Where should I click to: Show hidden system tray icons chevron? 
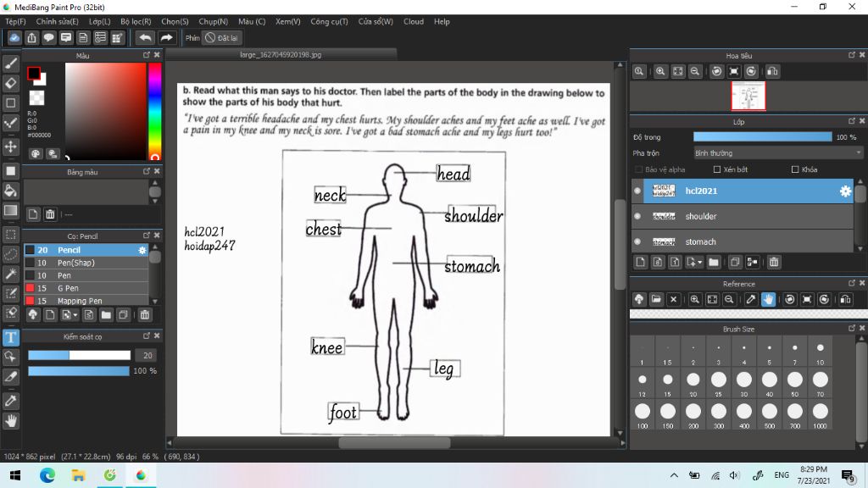coord(674,475)
